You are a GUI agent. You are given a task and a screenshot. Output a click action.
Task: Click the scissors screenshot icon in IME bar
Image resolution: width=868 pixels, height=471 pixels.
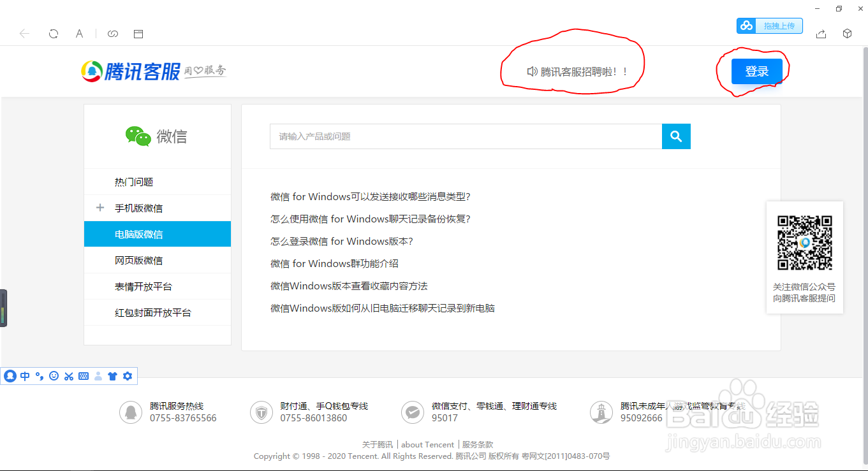pyautogui.click(x=69, y=376)
